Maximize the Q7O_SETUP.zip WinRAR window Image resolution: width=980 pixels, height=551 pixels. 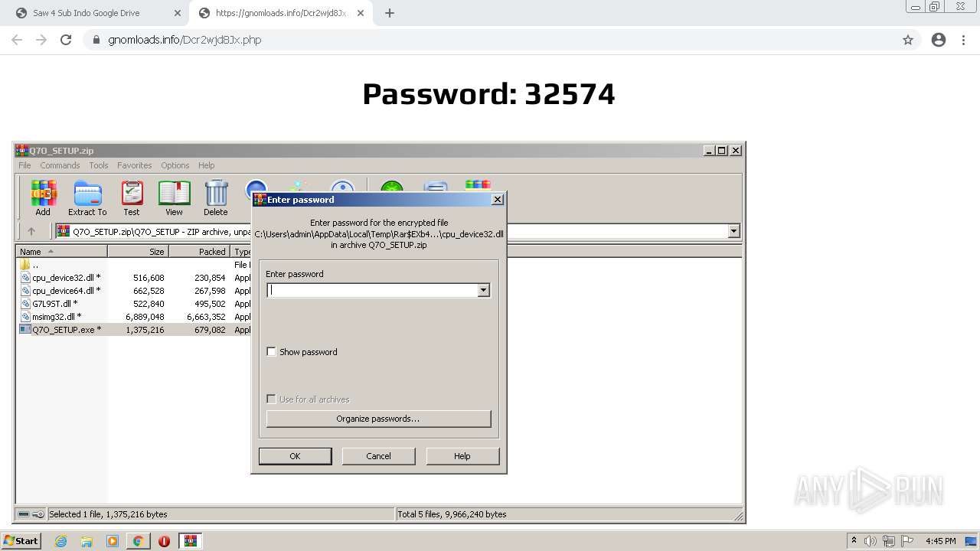(721, 151)
